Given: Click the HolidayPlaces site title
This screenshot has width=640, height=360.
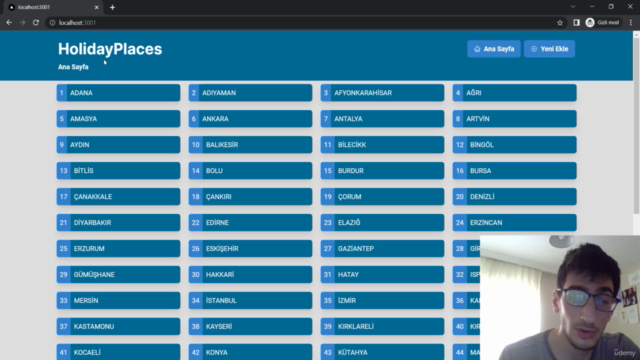Looking at the screenshot, I should coord(110,49).
